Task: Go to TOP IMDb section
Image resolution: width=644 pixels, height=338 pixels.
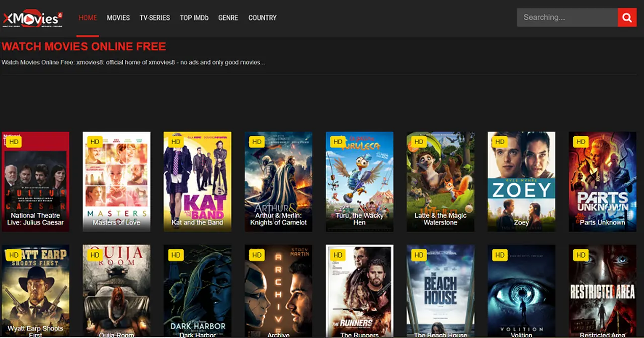Action: pyautogui.click(x=194, y=18)
